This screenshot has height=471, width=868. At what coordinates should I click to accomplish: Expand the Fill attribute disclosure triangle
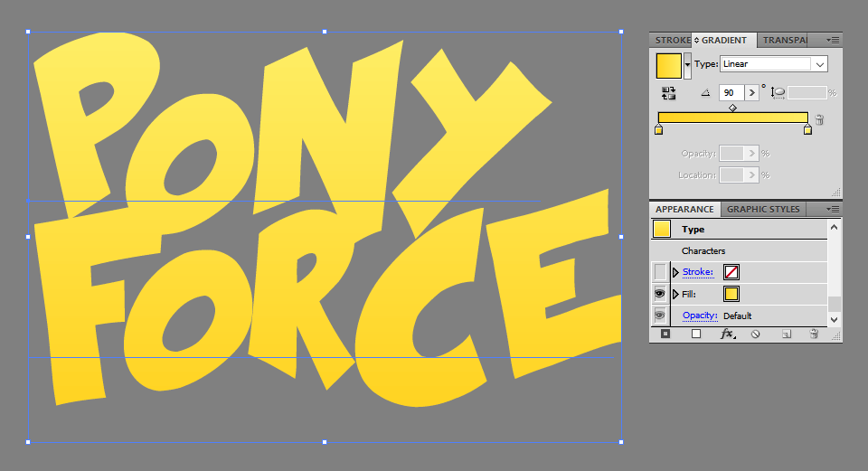tap(675, 294)
